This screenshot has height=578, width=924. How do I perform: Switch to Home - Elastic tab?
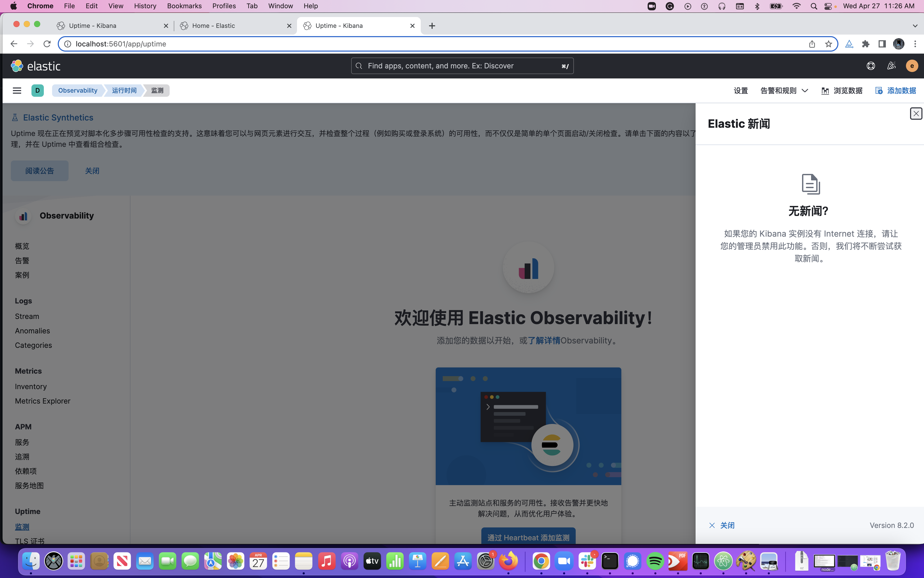(235, 26)
